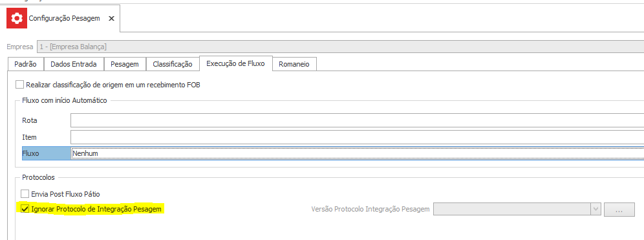The image size is (644, 240).
Task: Focus the Item input field
Action: coord(358,137)
